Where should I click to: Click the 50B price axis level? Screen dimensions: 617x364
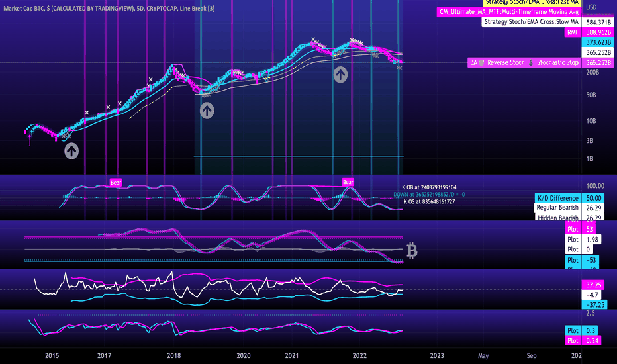[x=591, y=95]
